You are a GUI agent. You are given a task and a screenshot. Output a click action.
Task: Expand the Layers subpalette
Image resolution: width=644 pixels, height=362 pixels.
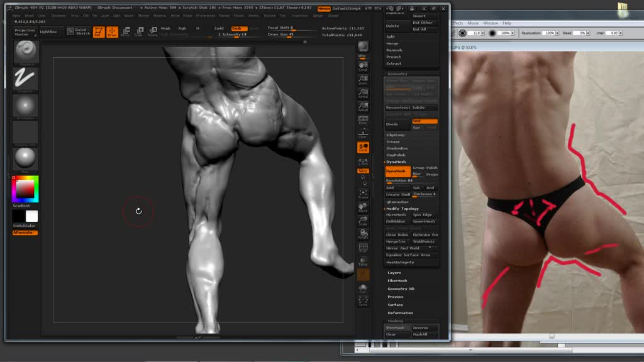(394, 273)
